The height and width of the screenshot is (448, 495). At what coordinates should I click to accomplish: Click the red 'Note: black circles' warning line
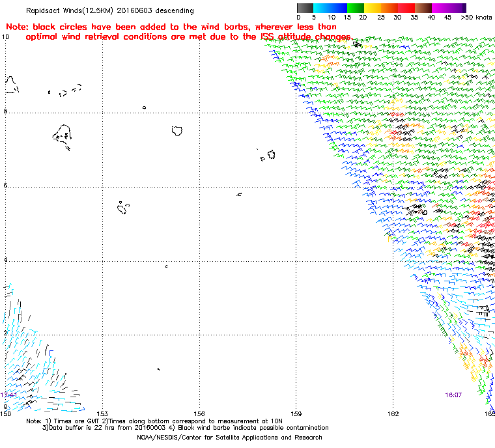171,27
